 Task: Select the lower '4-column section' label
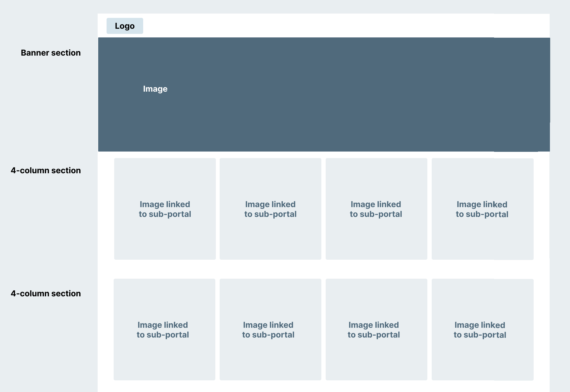tap(46, 293)
